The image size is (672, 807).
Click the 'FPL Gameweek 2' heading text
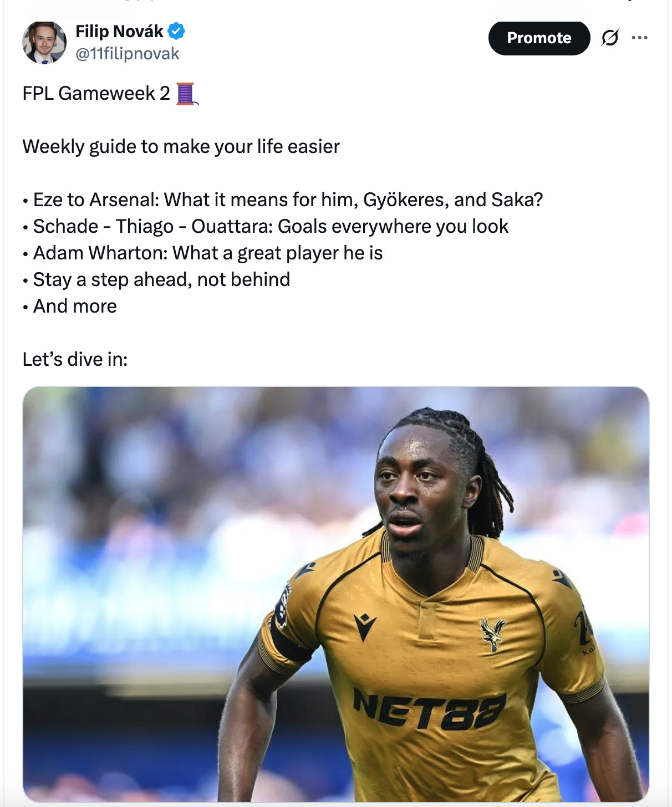[96, 94]
